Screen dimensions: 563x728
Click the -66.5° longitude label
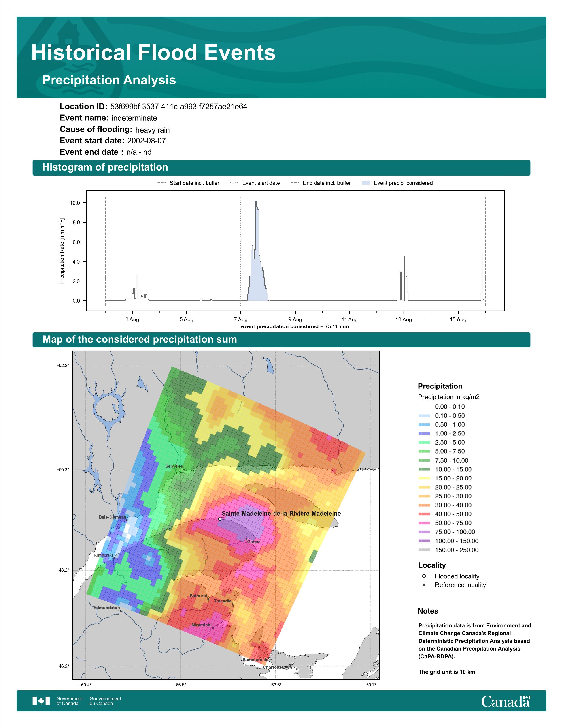pyautogui.click(x=180, y=685)
